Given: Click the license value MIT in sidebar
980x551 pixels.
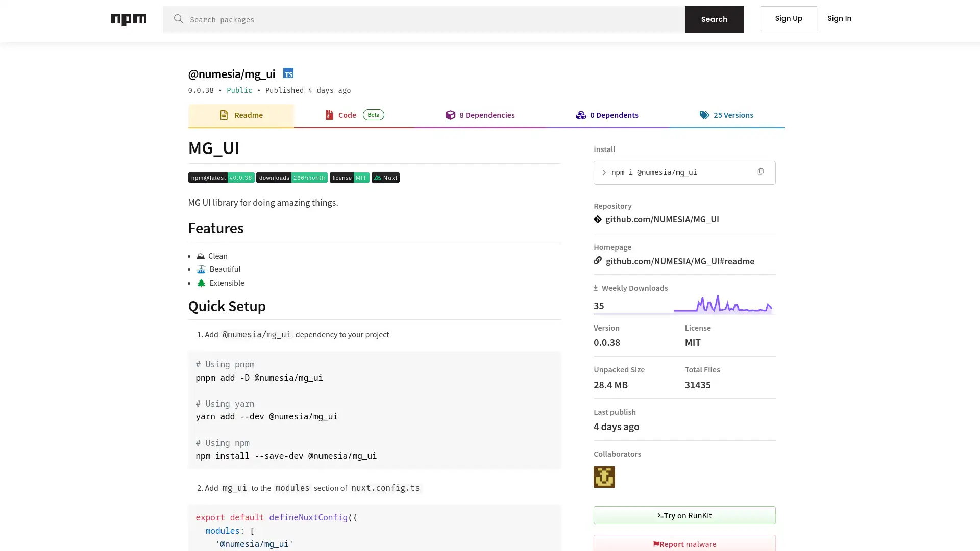Looking at the screenshot, I should point(693,342).
